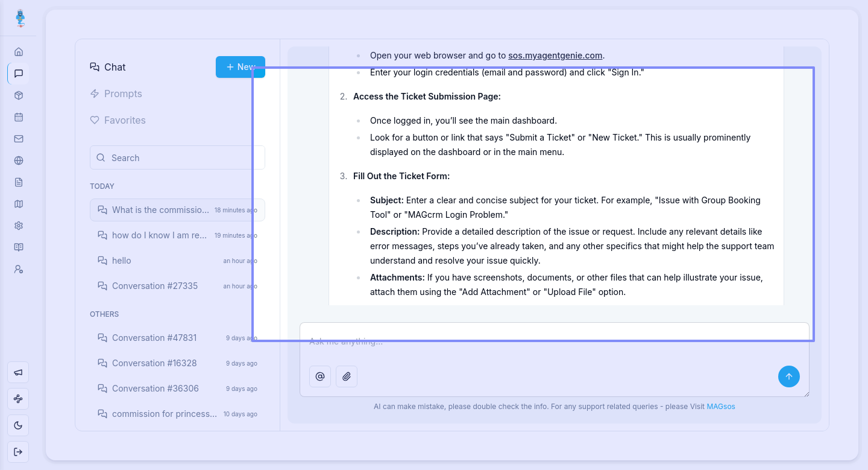Screen dimensions: 868x470
Task: Click the @ mention button
Action: 320,376
